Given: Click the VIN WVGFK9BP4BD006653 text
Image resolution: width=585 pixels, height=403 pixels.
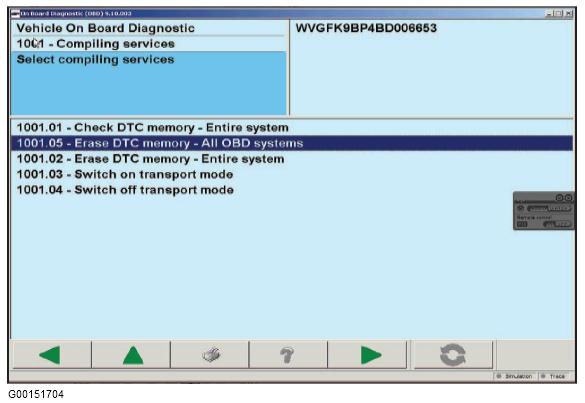Looking at the screenshot, I should [x=366, y=28].
